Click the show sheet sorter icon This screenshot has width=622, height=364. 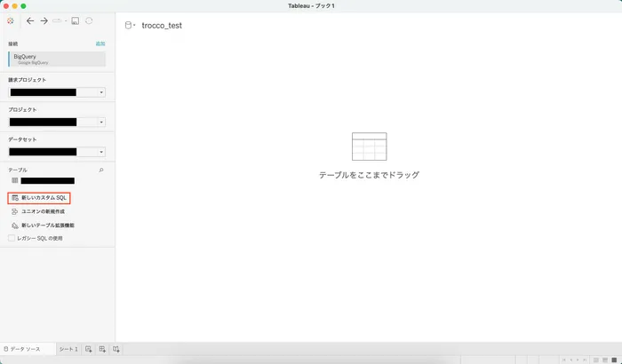pos(596,360)
